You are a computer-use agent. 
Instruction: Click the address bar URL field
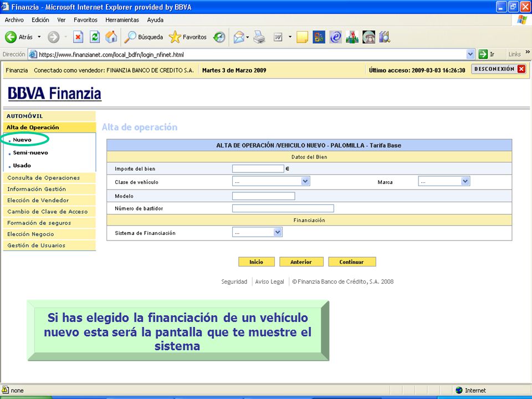(251, 54)
